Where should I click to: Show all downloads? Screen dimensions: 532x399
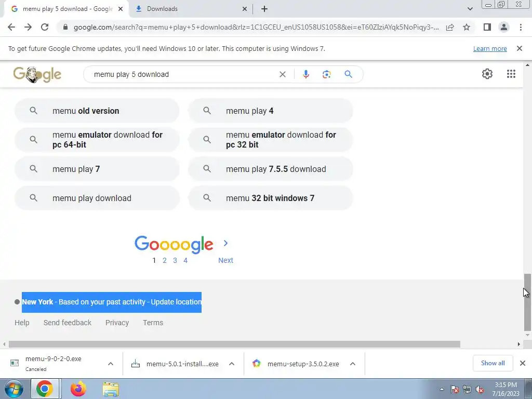[x=493, y=363]
